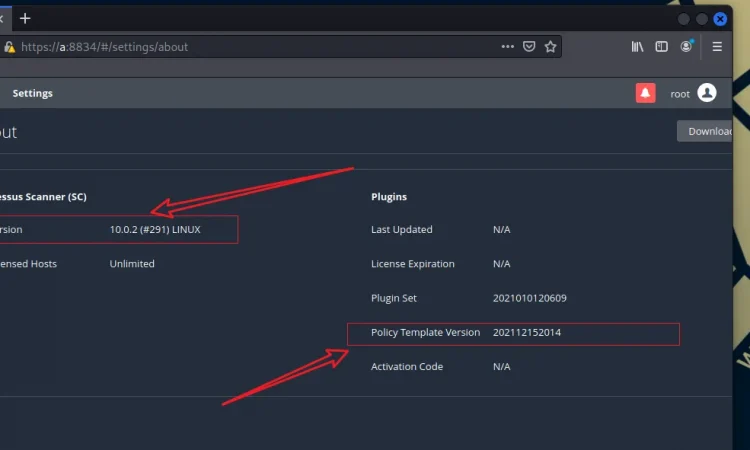
Task: Click the Last Updated label
Action: 402,230
